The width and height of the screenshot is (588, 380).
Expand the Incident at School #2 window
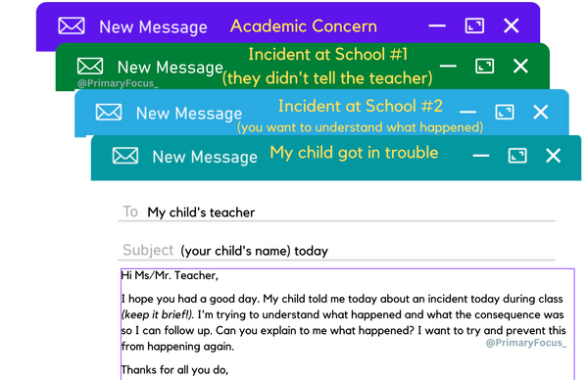point(505,112)
